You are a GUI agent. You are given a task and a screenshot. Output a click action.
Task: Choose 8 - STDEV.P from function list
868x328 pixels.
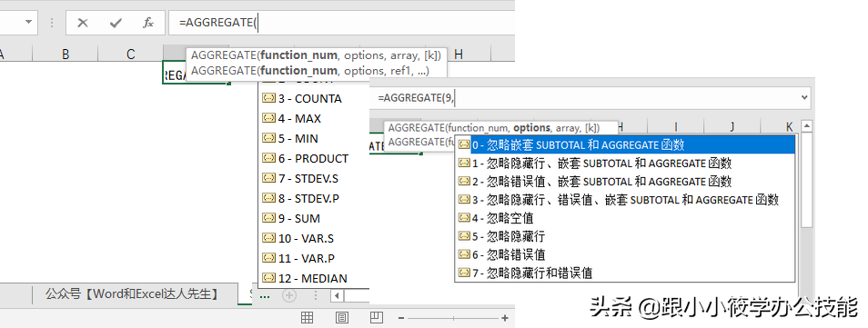[x=313, y=198]
